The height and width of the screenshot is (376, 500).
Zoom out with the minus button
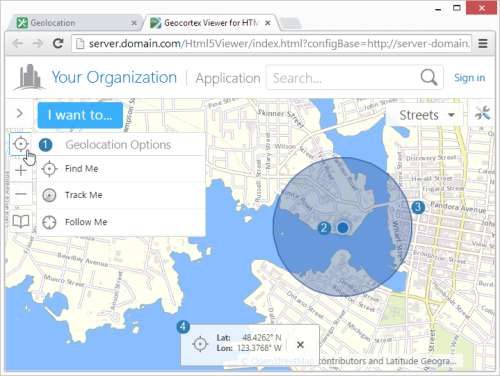point(21,194)
